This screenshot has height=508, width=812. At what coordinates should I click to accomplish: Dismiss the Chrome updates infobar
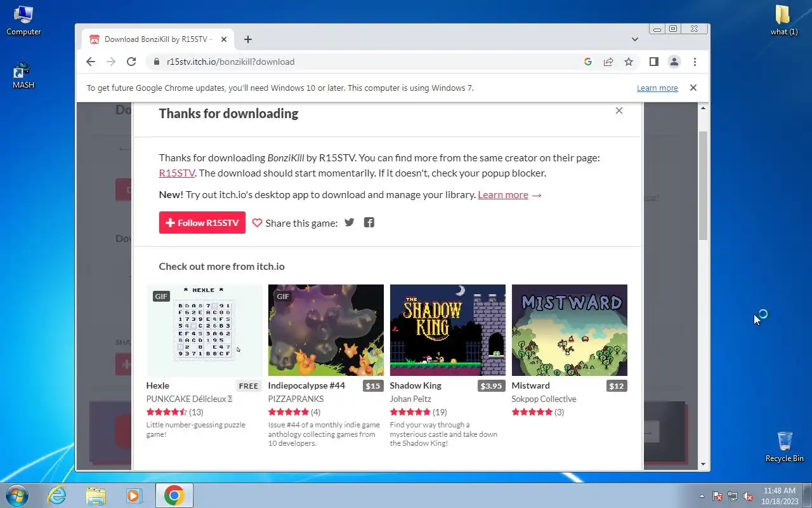coord(693,88)
